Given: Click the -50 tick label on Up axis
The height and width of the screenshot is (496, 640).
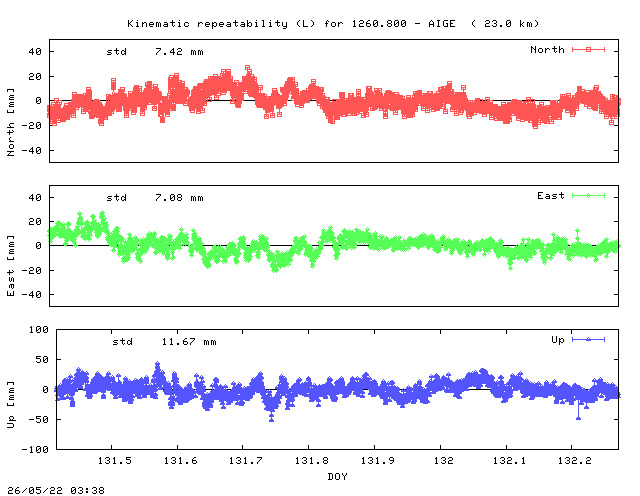Looking at the screenshot, I should tap(38, 419).
